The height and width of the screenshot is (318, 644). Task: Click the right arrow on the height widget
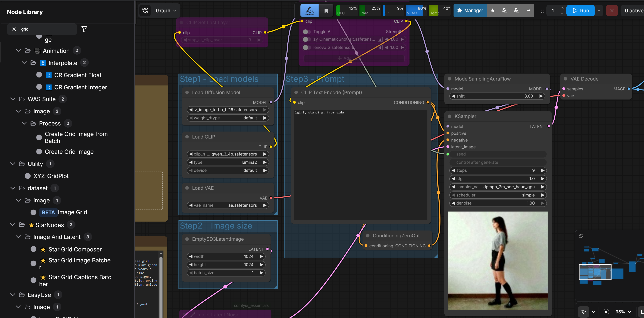[261, 265]
